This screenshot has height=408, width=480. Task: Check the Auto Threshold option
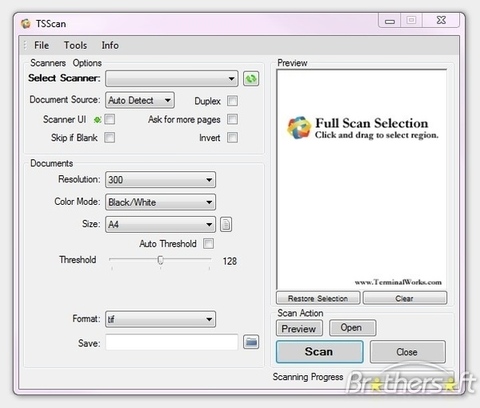click(x=209, y=243)
